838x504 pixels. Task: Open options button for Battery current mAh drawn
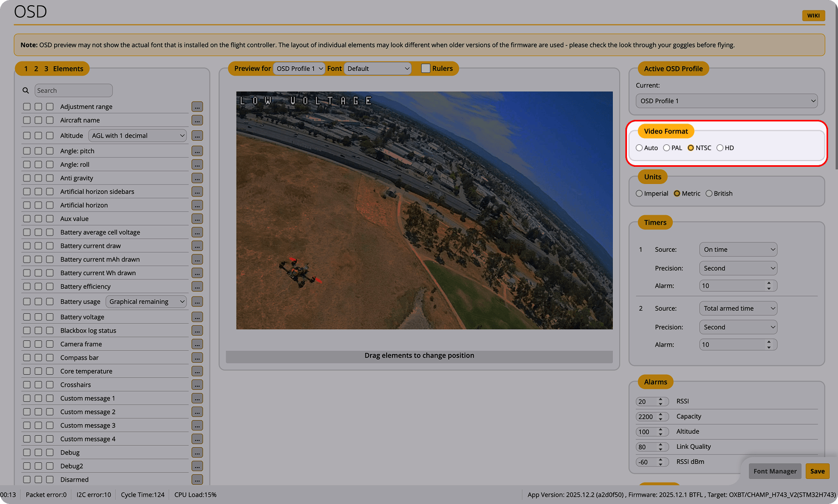pos(197,260)
